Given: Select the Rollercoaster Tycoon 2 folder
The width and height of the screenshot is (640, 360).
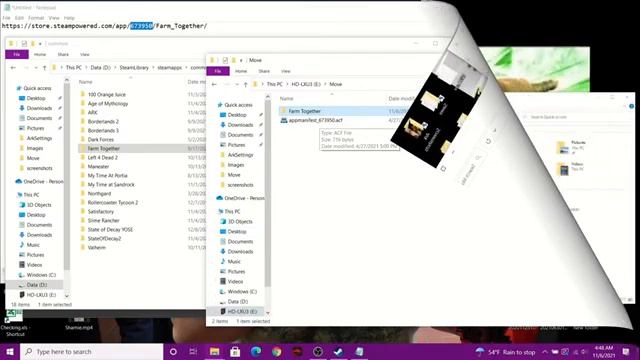Looking at the screenshot, I should pos(113,202).
